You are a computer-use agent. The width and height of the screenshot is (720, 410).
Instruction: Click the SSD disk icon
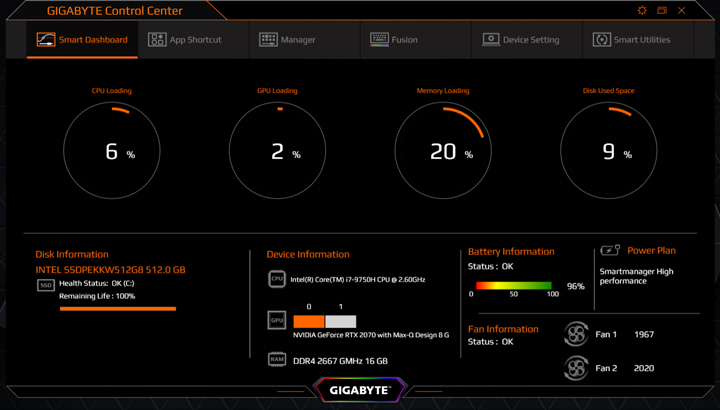pos(46,285)
